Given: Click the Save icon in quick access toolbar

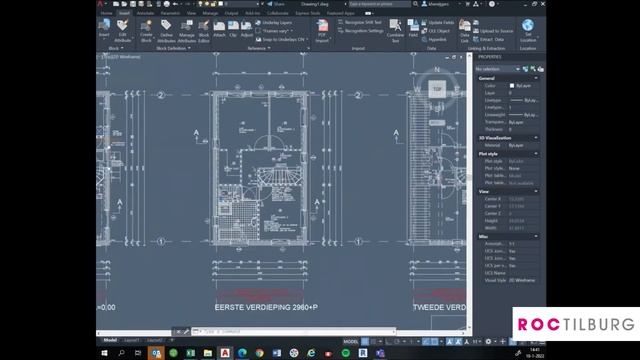Looking at the screenshot, I should pos(133,4).
